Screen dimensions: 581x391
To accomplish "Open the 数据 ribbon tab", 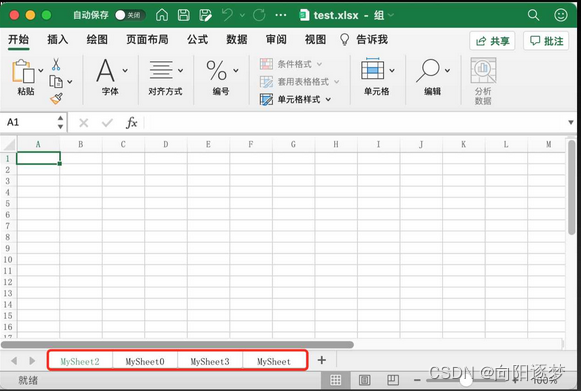I will click(237, 40).
